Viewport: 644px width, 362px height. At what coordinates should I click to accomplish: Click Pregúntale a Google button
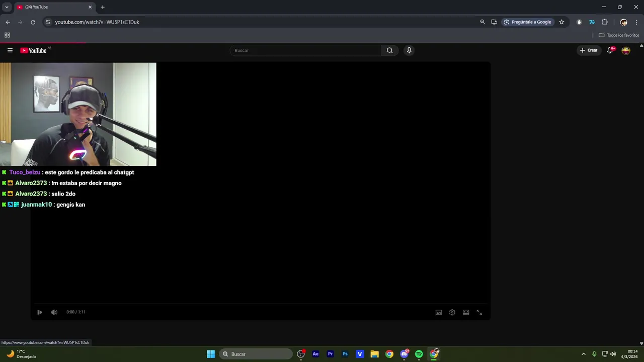point(527,22)
